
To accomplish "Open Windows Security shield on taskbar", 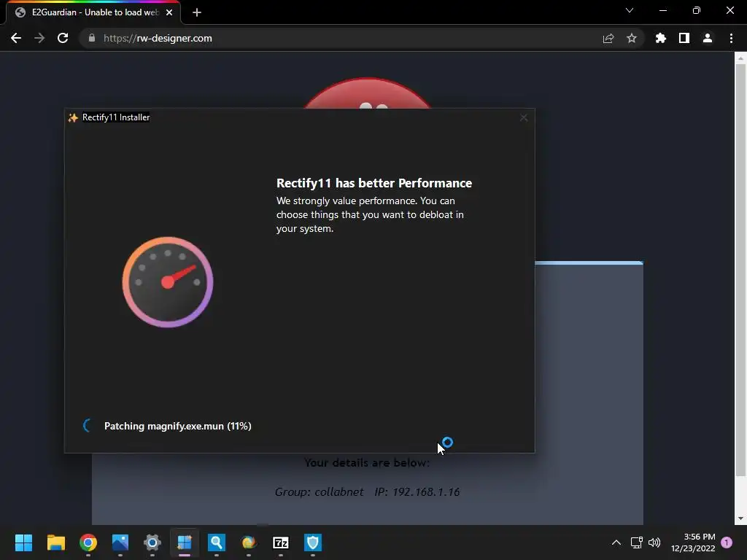I will pyautogui.click(x=313, y=542).
